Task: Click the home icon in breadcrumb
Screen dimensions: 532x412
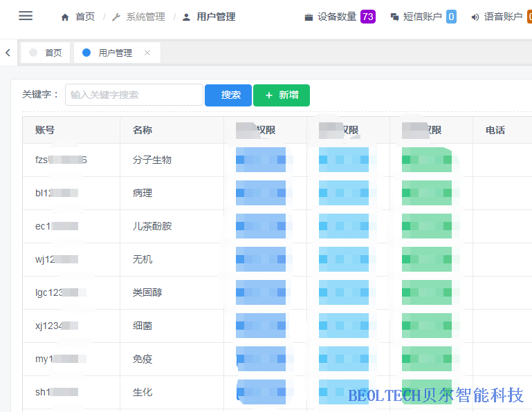Action: (x=65, y=17)
